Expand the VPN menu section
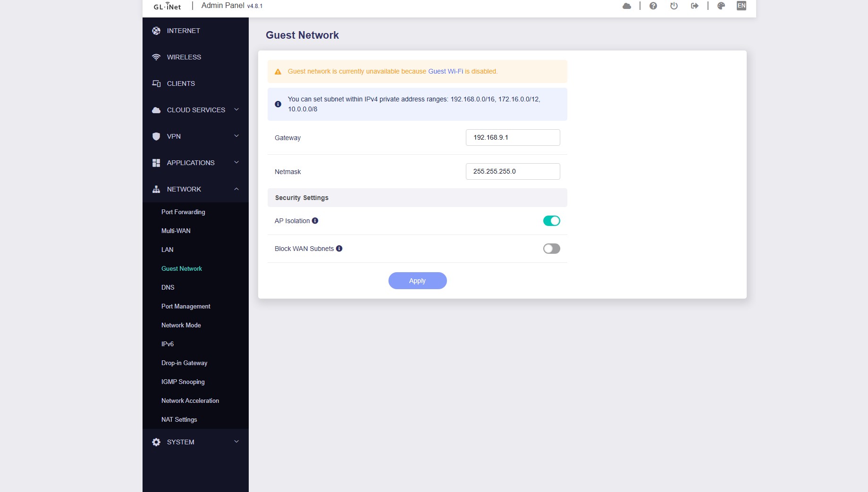Screen dimensions: 868x492 [196, 136]
